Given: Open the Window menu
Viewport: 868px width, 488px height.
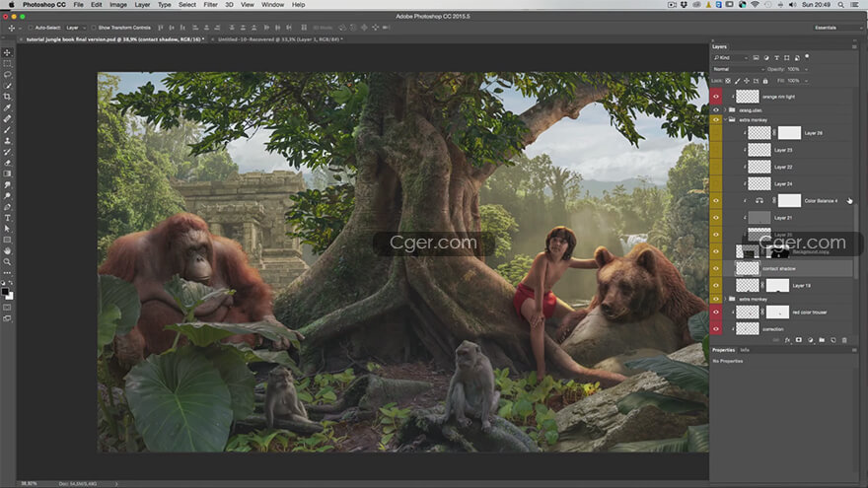Looking at the screenshot, I should [x=272, y=4].
